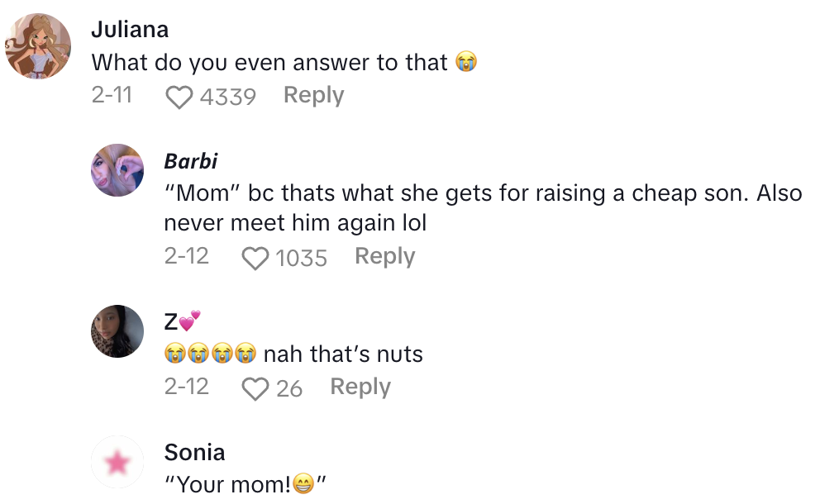Image resolution: width=820 pixels, height=504 pixels.
Task: Open the Juliana username link
Action: [130, 30]
